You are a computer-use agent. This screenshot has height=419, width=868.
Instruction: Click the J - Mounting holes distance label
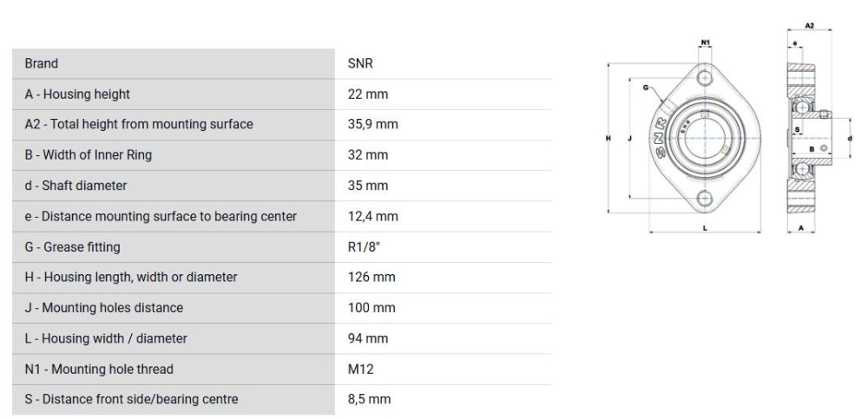(104, 308)
